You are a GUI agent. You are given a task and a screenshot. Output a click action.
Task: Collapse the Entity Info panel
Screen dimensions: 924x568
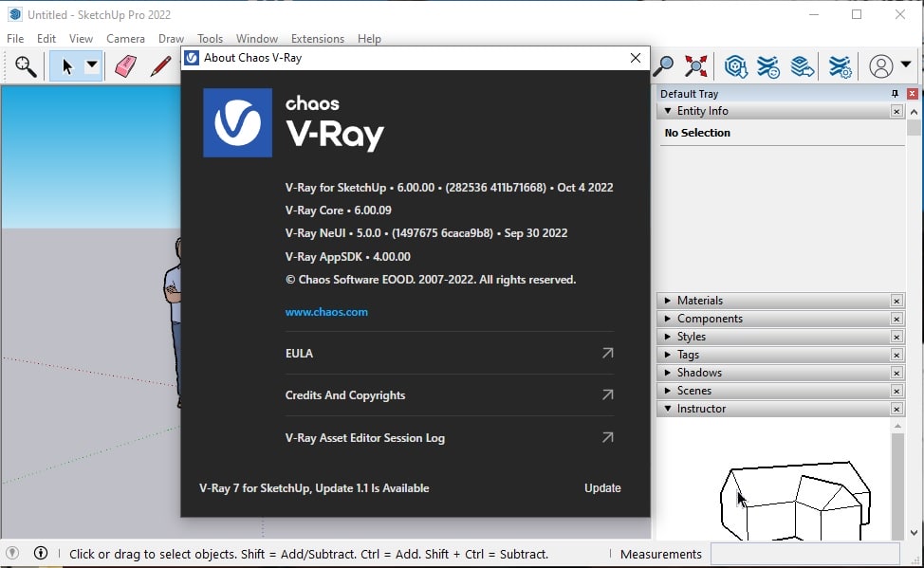668,111
